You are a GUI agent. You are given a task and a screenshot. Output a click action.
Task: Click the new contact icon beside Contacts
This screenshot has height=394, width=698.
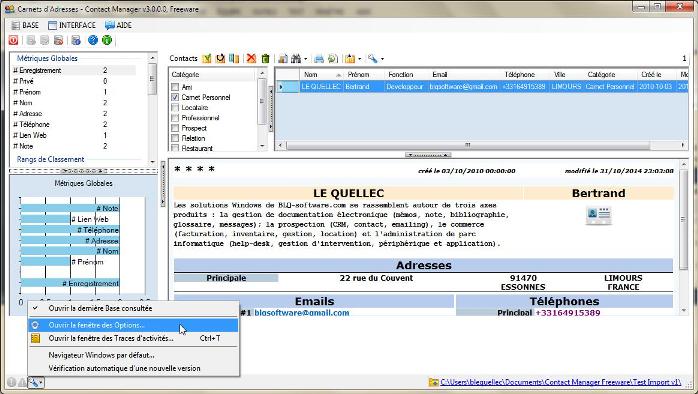[207, 58]
